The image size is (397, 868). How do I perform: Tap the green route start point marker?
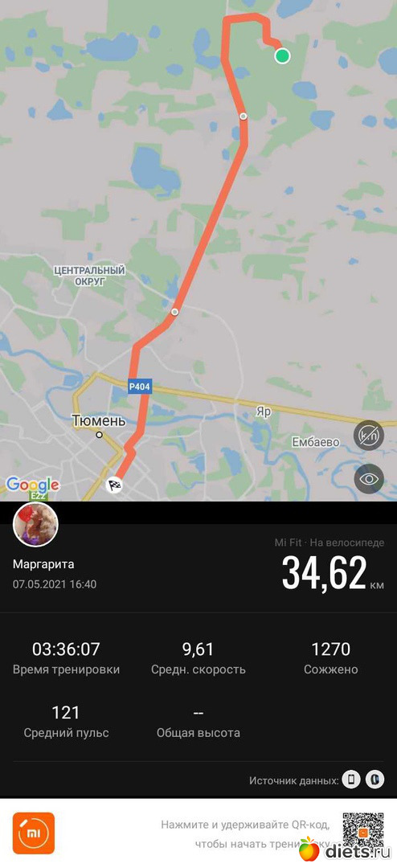(282, 55)
